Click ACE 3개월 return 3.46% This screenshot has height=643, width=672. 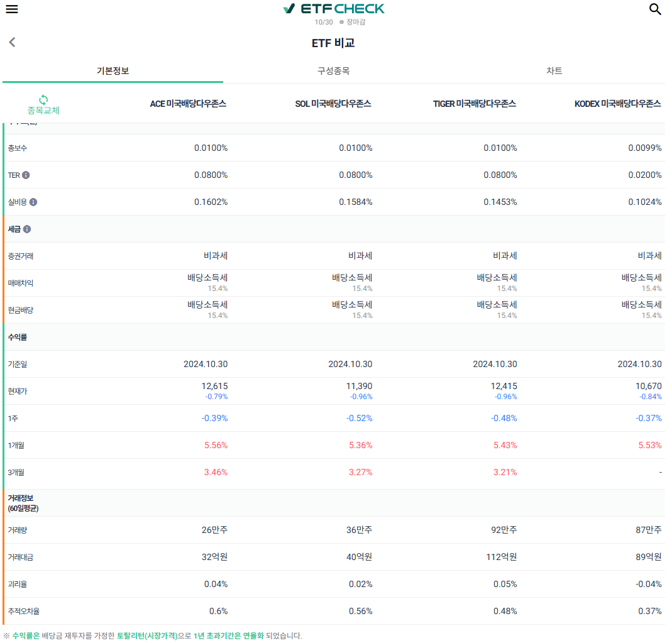coord(216,472)
